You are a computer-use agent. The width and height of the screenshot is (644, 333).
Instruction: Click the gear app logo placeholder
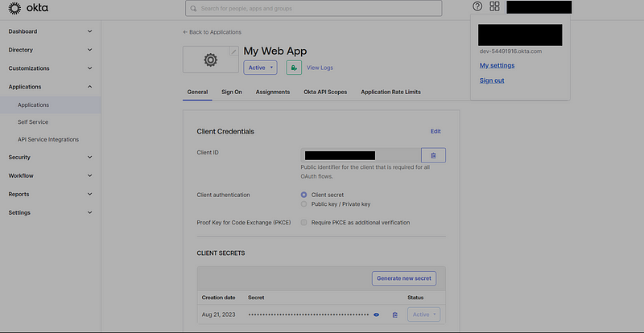tap(210, 60)
